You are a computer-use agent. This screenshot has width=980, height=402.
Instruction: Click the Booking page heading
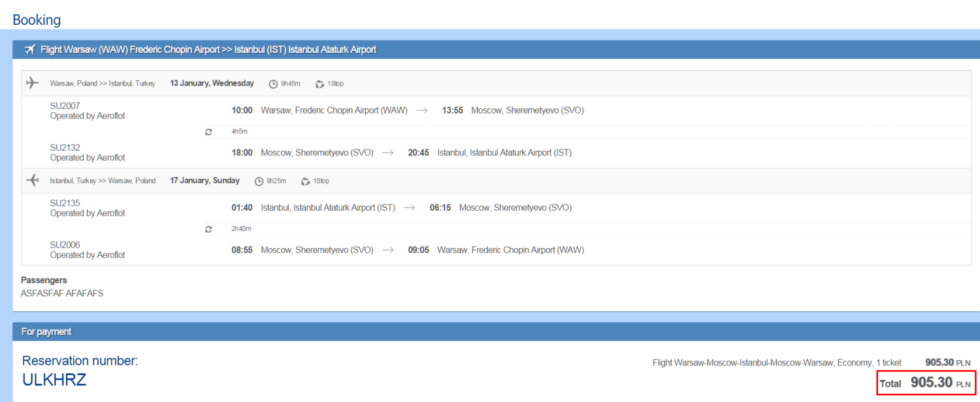[x=37, y=20]
